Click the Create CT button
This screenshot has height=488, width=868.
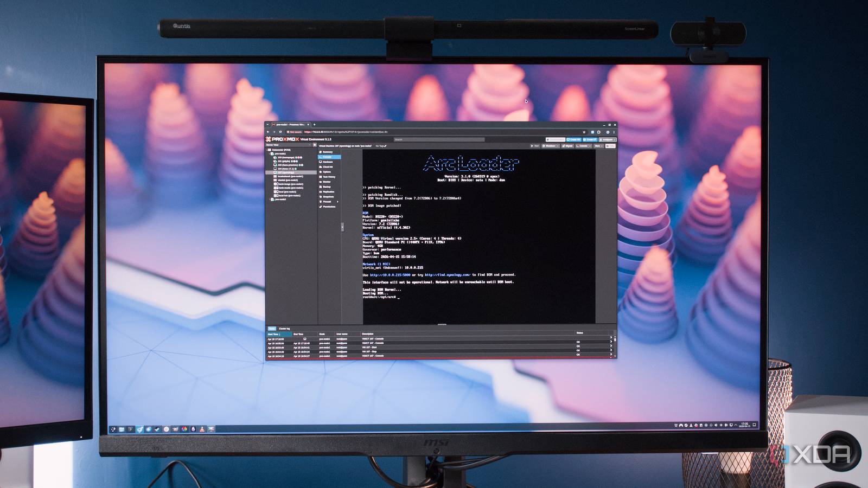[x=590, y=139]
